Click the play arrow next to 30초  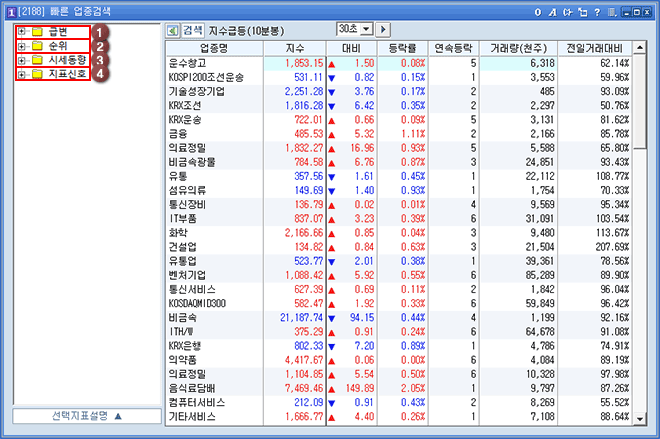coord(383,31)
